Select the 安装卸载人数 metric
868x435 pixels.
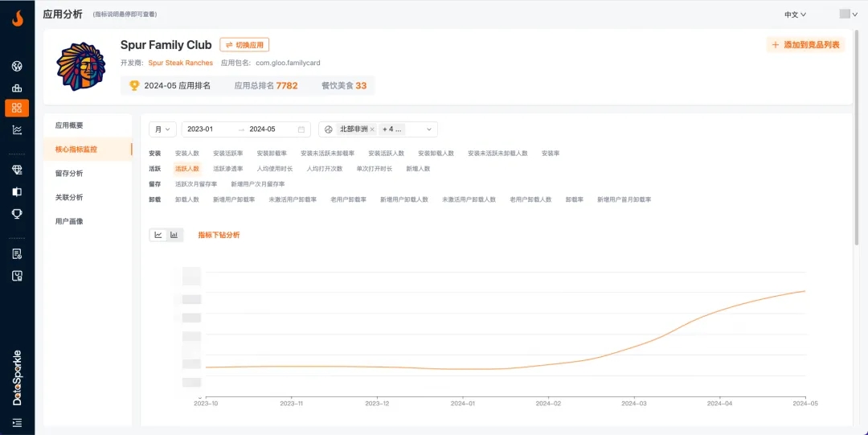pos(436,154)
